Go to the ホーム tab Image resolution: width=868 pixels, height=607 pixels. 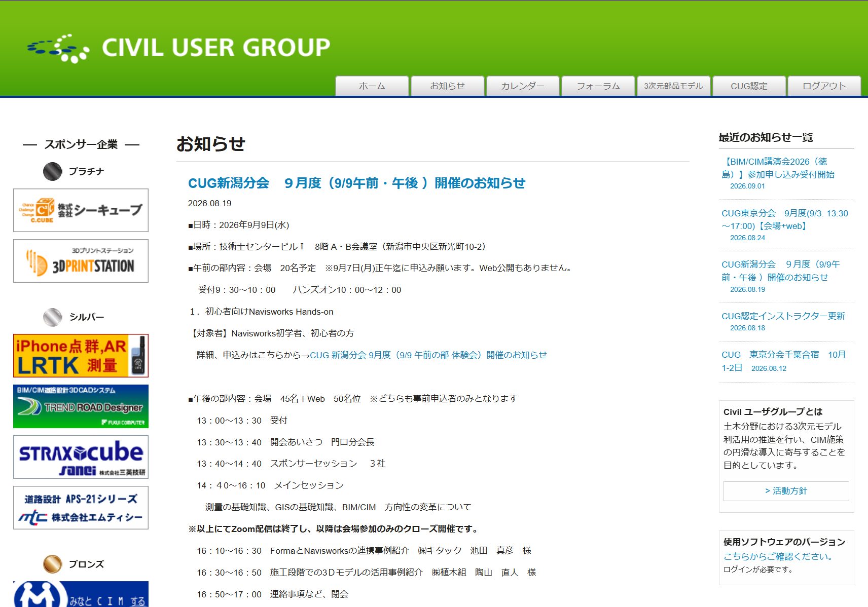(372, 86)
